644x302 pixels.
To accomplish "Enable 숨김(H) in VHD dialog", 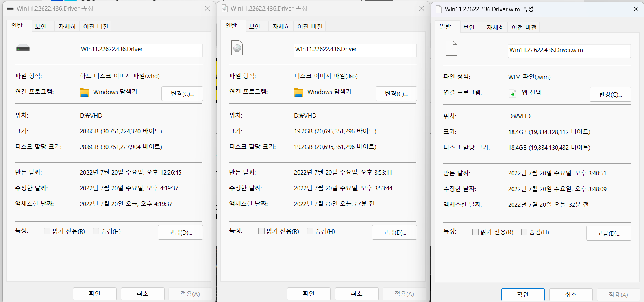I will 96,231.
